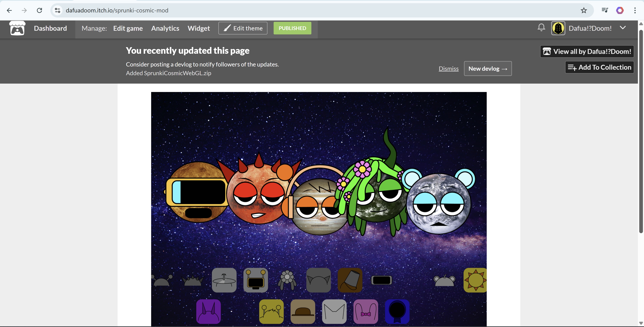Select the gray antenna dome character icon
The width and height of the screenshot is (644, 327).
(162, 280)
